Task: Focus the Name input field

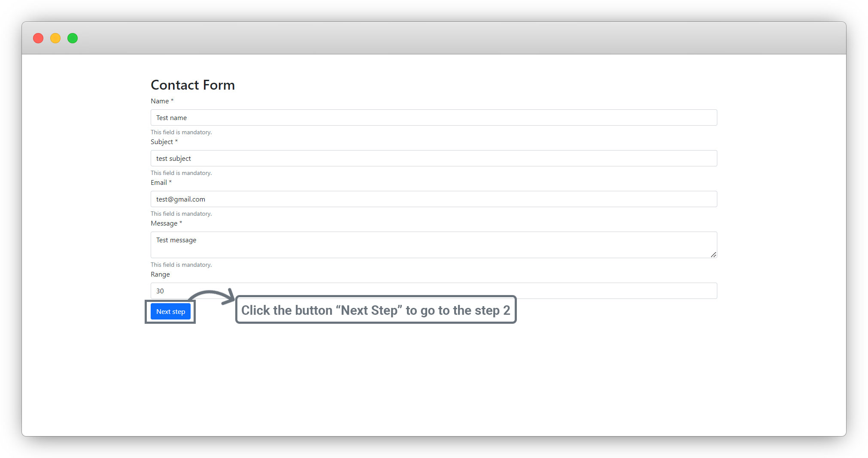Action: [x=434, y=118]
